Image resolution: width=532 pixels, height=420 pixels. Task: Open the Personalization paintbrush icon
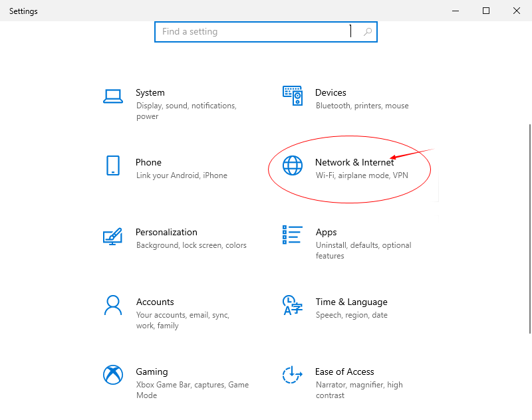coord(112,237)
